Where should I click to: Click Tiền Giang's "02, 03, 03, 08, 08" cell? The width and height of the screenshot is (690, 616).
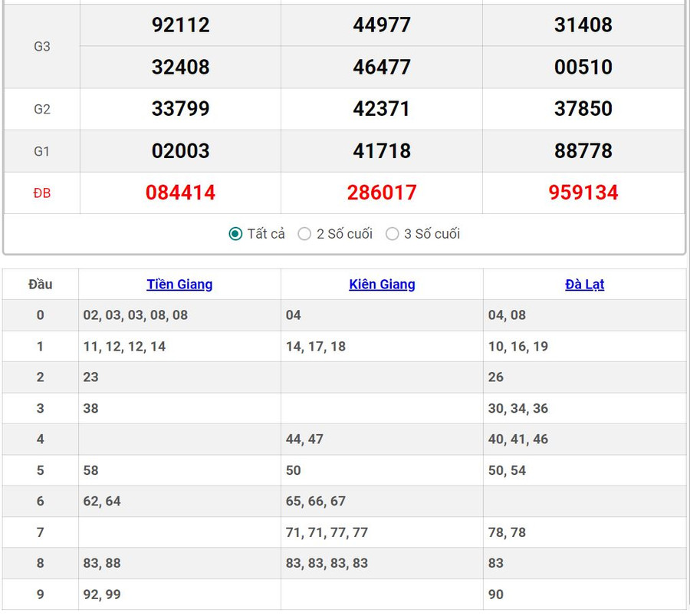point(136,315)
